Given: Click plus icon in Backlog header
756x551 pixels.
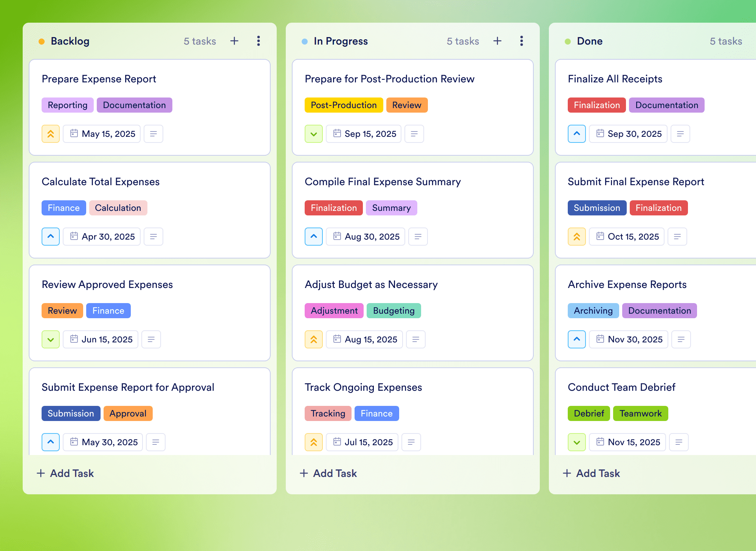Looking at the screenshot, I should click(234, 41).
